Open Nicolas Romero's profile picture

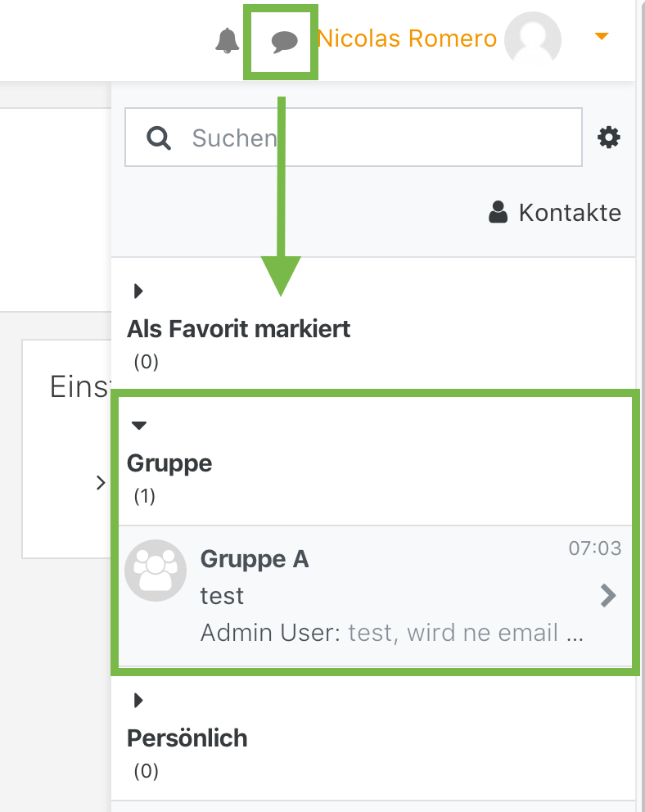(532, 38)
